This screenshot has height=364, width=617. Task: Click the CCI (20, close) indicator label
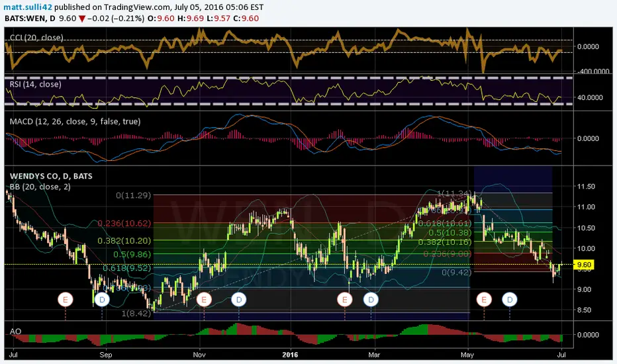36,38
